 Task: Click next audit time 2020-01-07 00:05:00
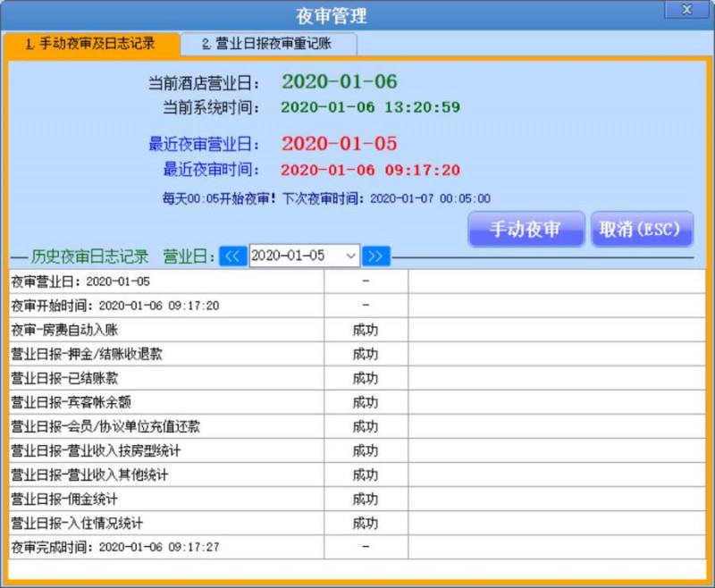[431, 198]
